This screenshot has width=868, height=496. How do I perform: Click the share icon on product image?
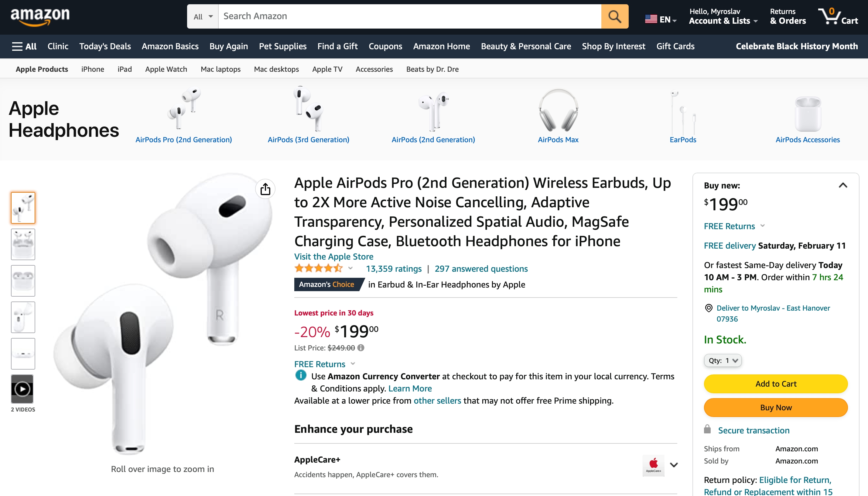[265, 189]
